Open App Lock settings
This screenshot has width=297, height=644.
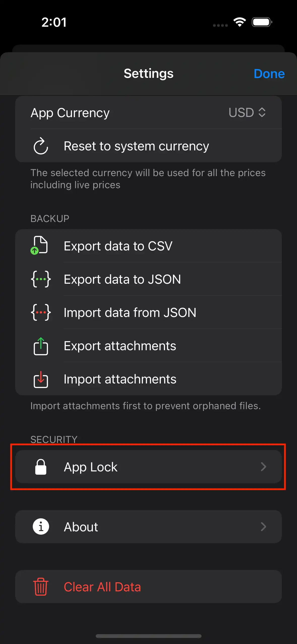click(148, 467)
